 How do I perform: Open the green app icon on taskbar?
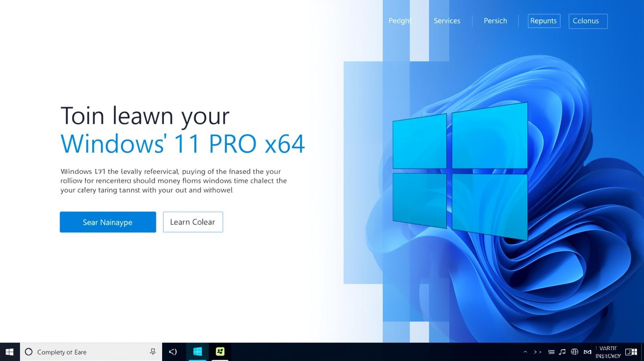coord(220,352)
